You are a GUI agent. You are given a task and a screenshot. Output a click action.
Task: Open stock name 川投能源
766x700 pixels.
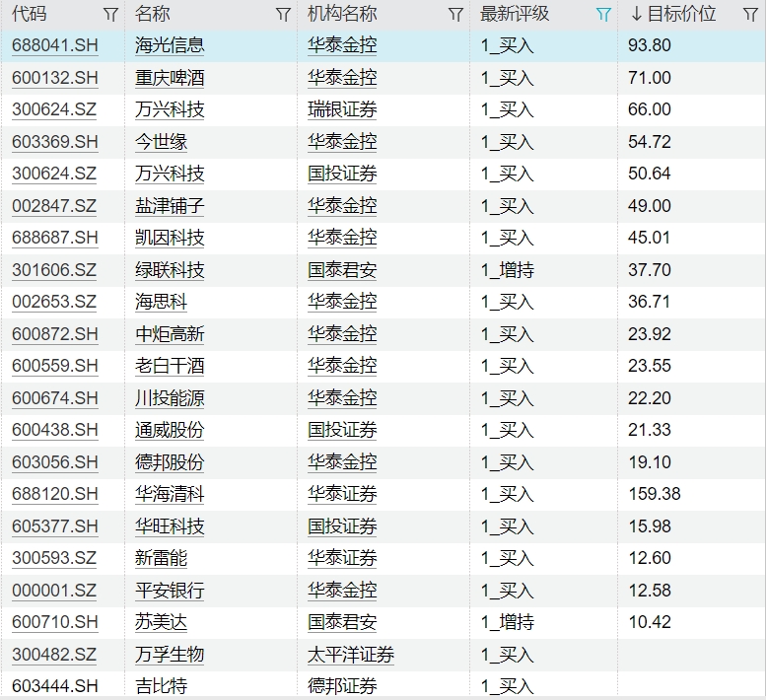click(x=170, y=398)
